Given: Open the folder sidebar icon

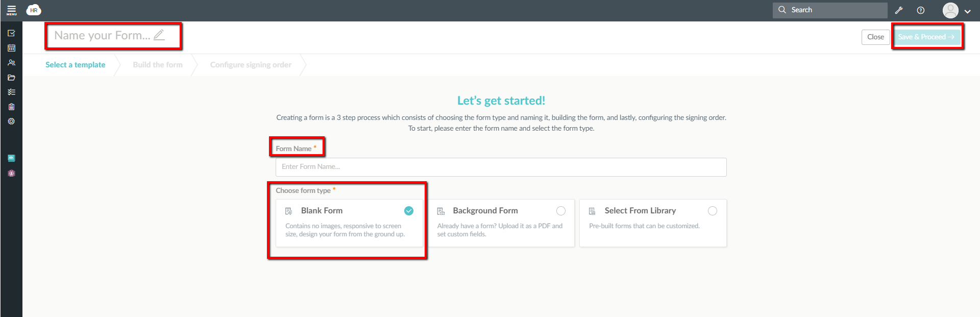Looking at the screenshot, I should [11, 78].
